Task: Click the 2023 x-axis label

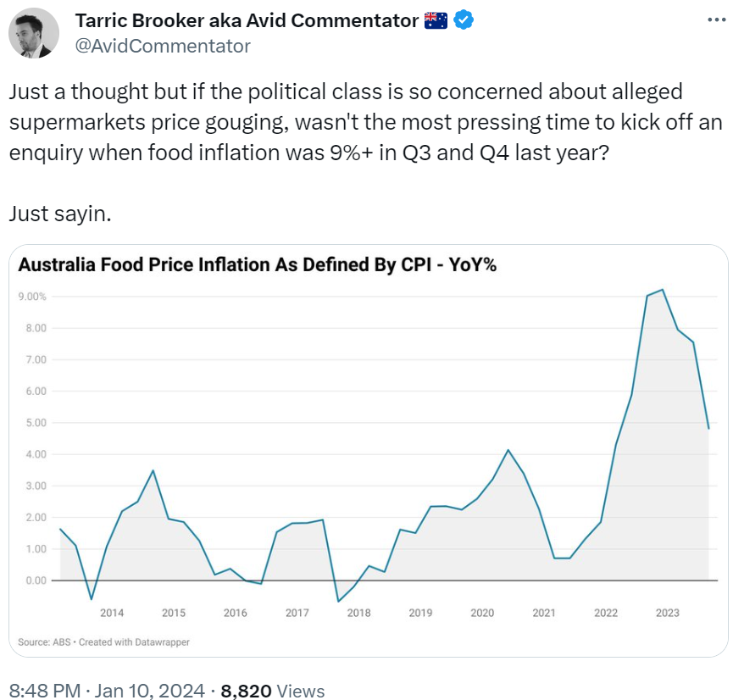Action: pyautogui.click(x=667, y=613)
